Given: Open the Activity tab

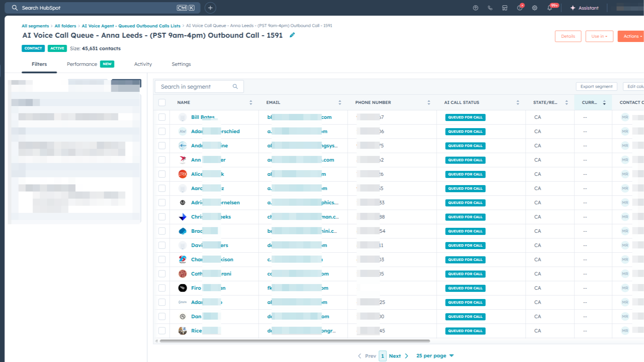Looking at the screenshot, I should (143, 64).
